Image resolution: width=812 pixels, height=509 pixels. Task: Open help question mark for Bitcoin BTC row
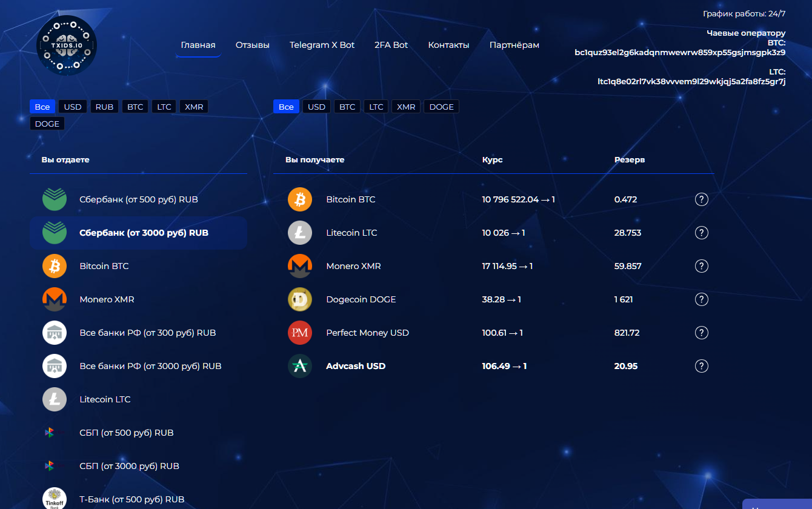tap(702, 199)
